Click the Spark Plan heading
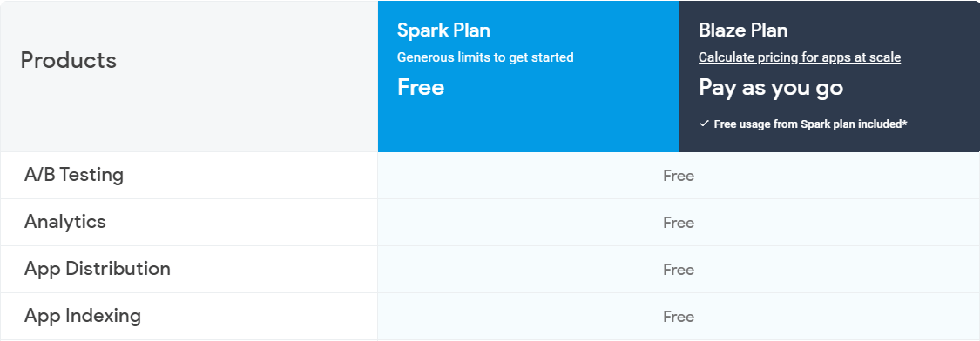 click(x=443, y=30)
